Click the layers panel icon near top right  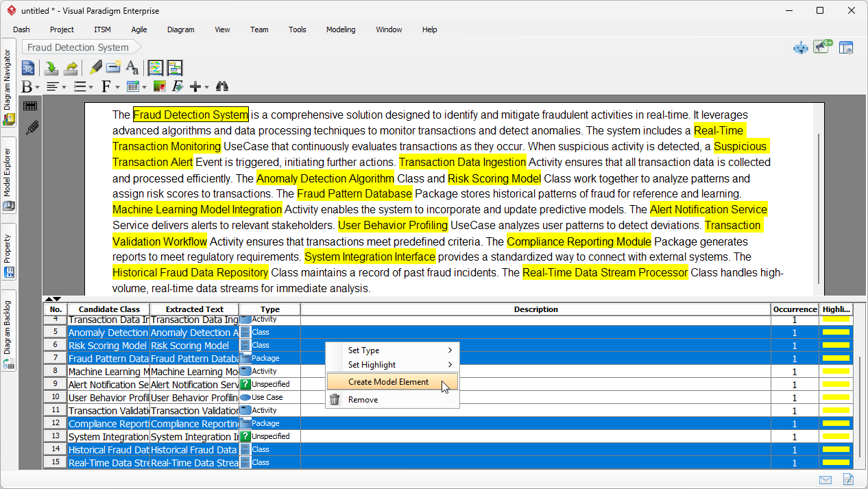(846, 47)
